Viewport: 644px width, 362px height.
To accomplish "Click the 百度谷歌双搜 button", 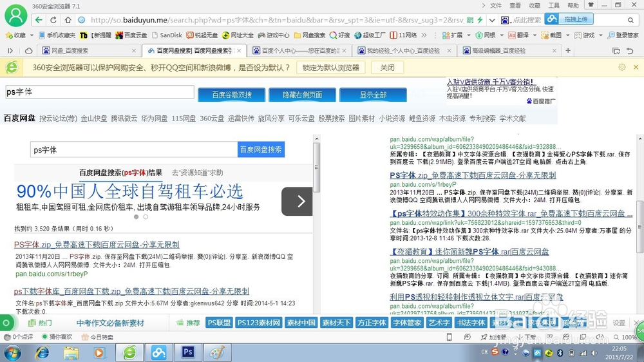I will pyautogui.click(x=232, y=95).
